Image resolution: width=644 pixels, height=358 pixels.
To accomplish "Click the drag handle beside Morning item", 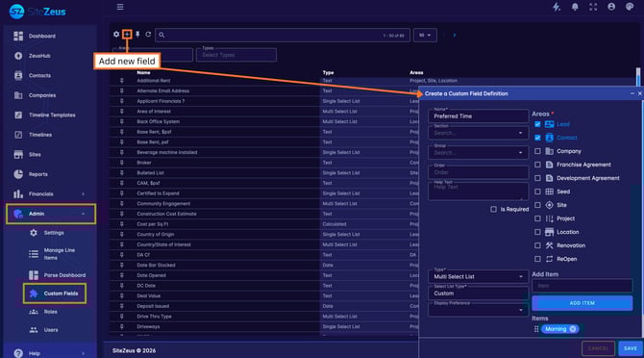I will point(536,329).
